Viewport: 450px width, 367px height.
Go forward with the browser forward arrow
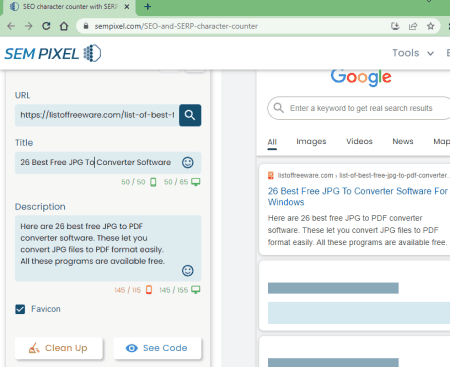click(x=29, y=26)
